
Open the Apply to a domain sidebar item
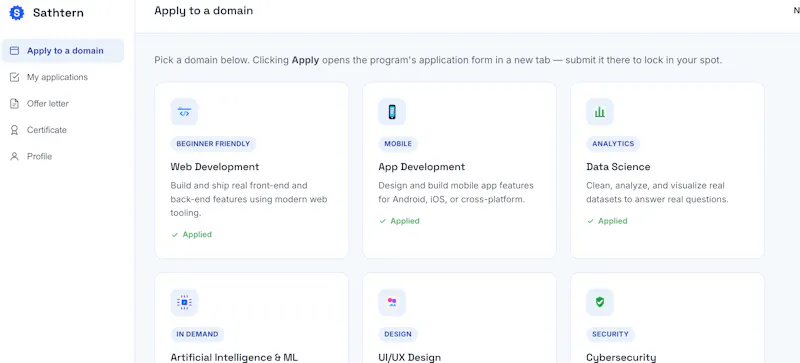coord(63,51)
